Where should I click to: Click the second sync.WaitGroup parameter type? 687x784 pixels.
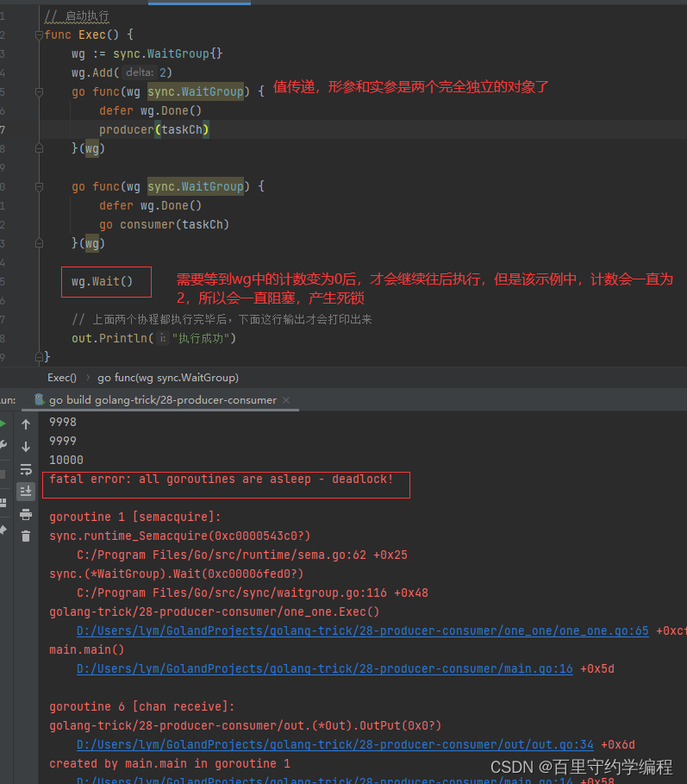click(x=196, y=186)
